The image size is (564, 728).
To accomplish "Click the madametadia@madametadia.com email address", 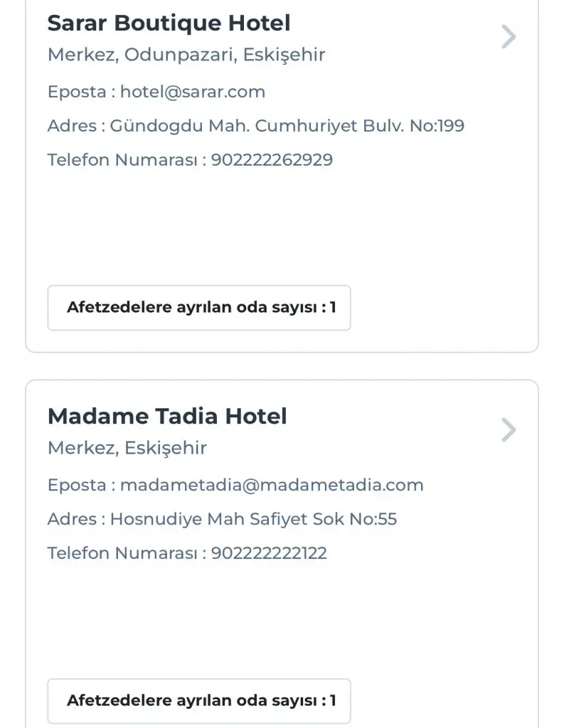I will (x=272, y=485).
